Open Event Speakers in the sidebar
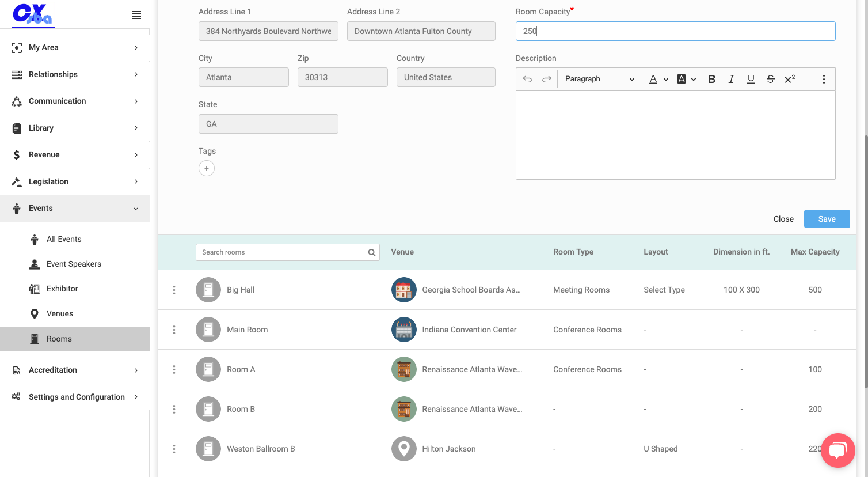Viewport: 868px width, 477px height. click(74, 264)
